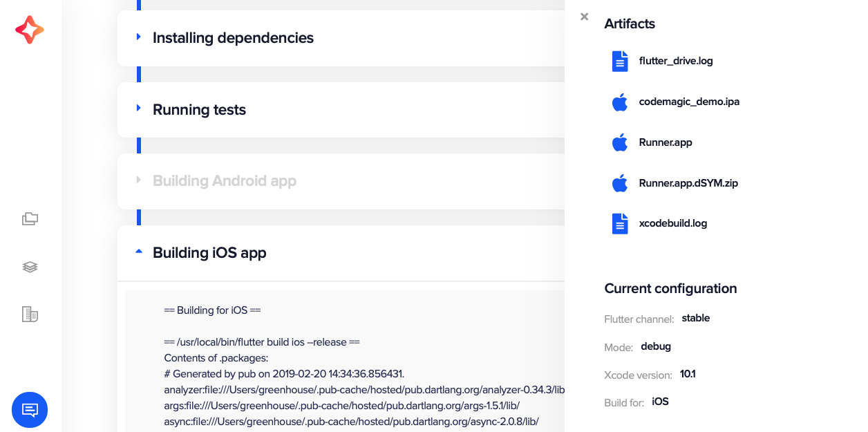Open the layers stack icon in sidebar

[x=30, y=267]
